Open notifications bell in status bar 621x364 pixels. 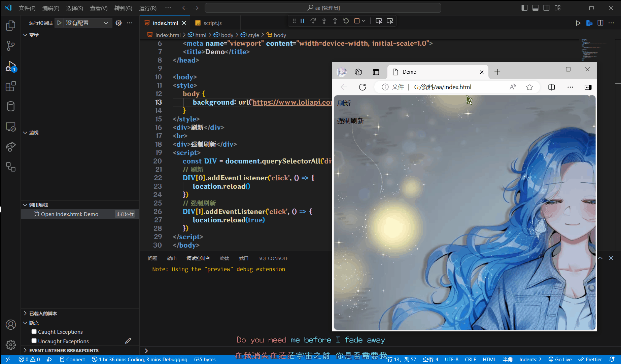point(612,359)
